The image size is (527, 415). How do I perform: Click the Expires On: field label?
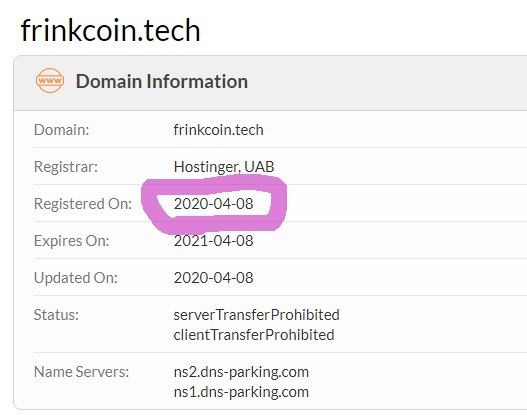point(72,241)
